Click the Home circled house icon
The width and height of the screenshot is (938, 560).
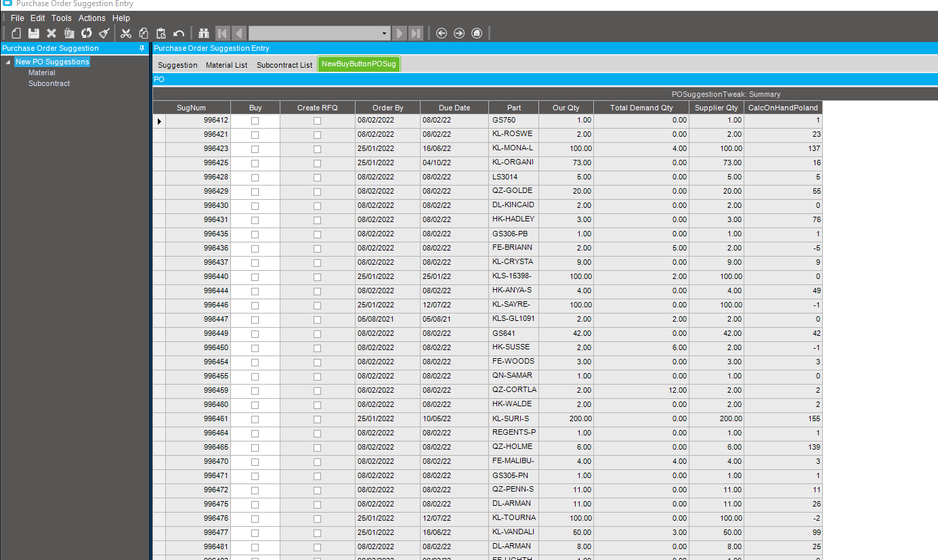point(477,33)
